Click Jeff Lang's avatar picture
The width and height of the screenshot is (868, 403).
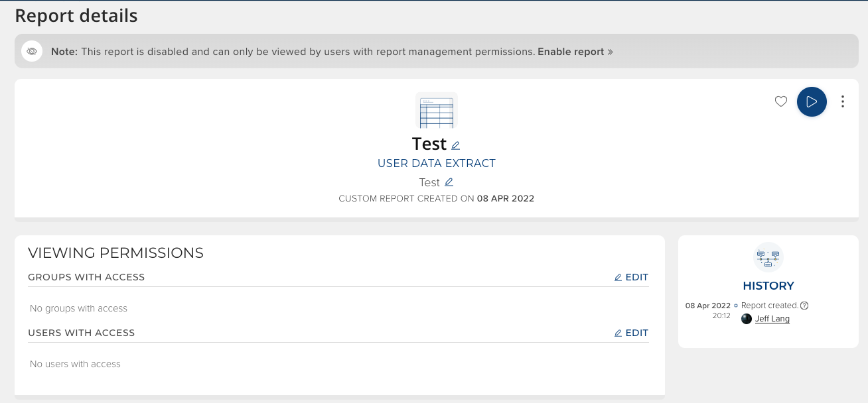point(747,319)
